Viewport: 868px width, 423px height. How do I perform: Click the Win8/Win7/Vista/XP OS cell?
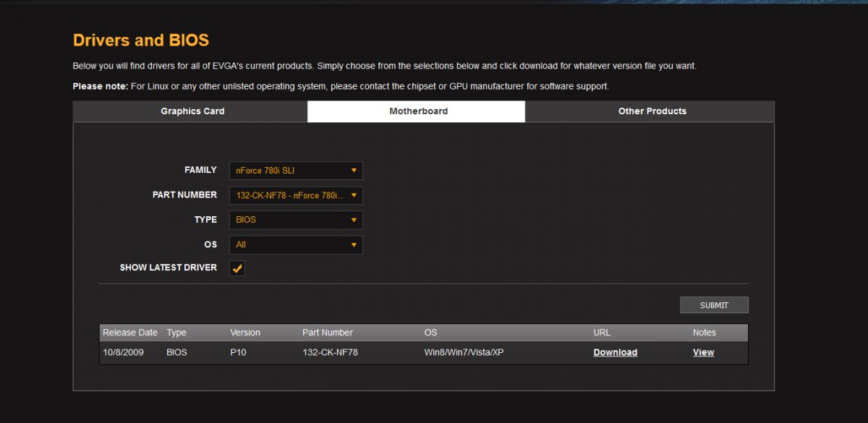click(464, 352)
